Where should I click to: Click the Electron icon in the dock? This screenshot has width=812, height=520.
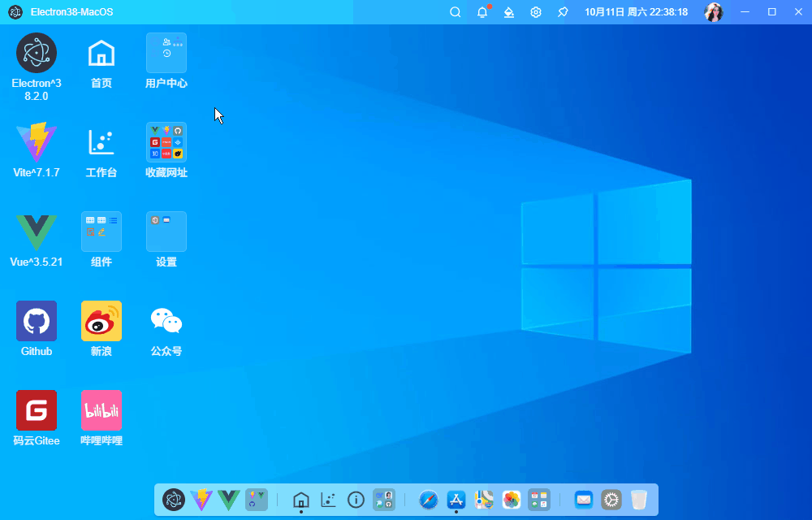pyautogui.click(x=174, y=500)
